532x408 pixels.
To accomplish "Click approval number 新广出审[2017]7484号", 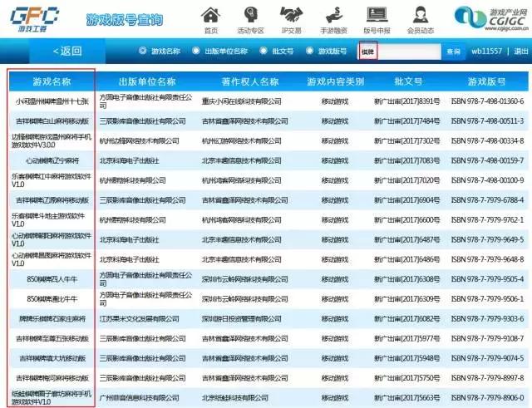I will 406,121.
